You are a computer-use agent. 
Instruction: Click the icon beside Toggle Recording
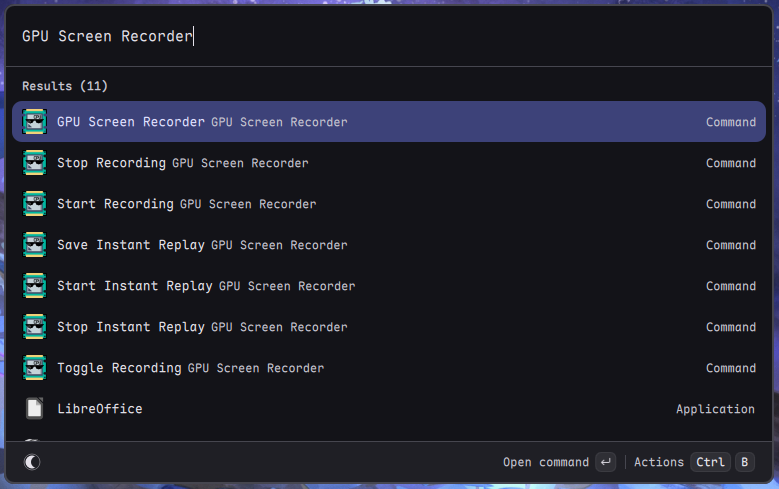[x=34, y=368]
